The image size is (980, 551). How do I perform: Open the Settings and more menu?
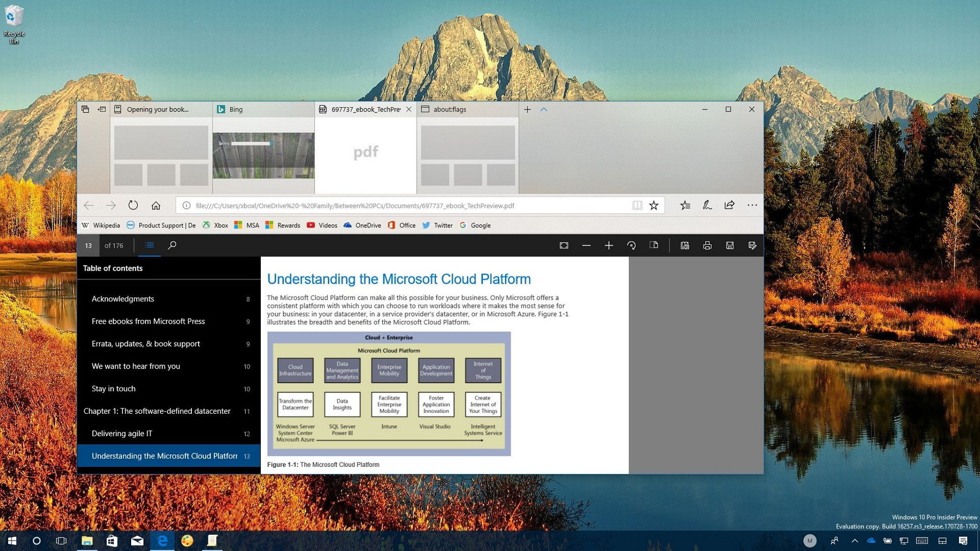tap(752, 205)
